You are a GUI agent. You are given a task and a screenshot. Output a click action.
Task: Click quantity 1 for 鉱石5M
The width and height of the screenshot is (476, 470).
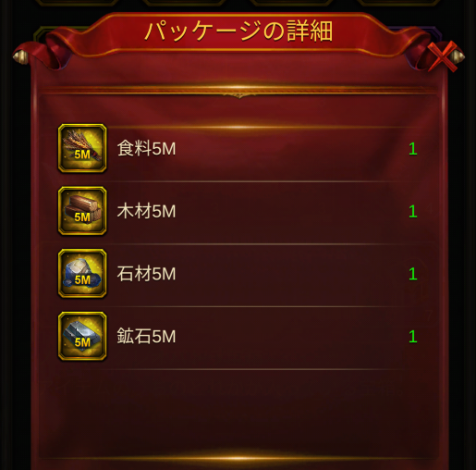pos(413,337)
